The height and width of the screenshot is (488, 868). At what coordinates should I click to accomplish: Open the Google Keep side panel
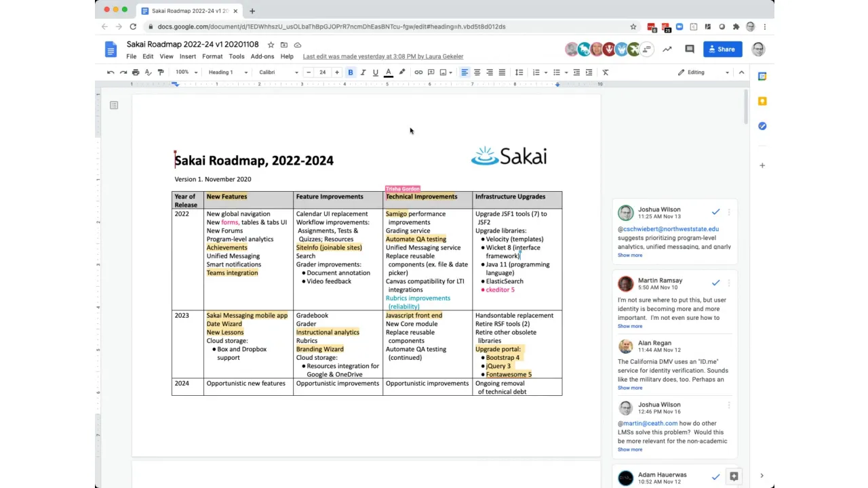[762, 101]
